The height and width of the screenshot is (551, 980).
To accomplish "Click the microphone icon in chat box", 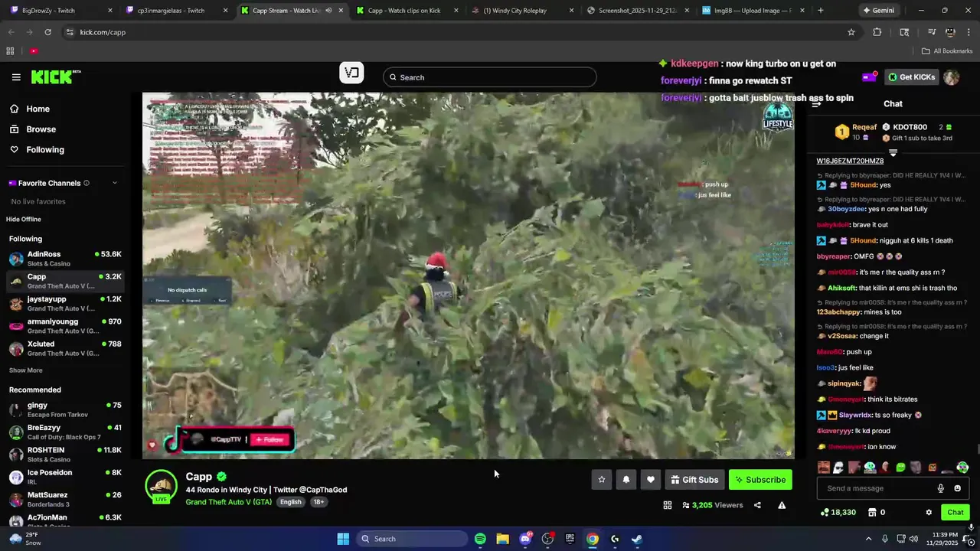I will pos(940,488).
